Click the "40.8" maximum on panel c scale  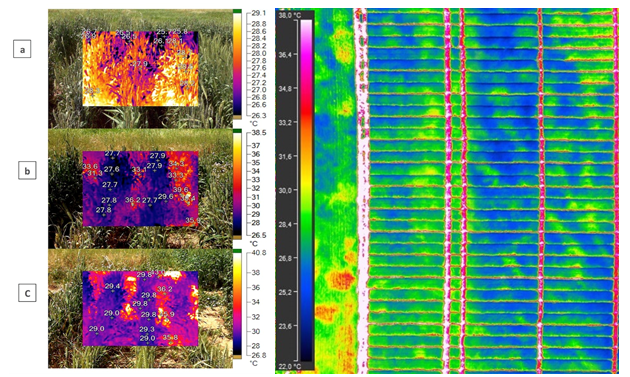[259, 253]
